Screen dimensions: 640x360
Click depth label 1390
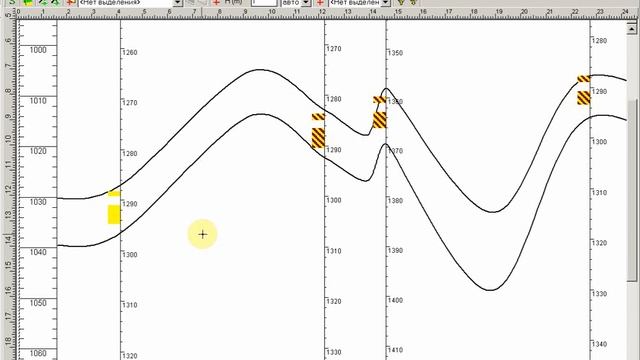[x=396, y=250]
